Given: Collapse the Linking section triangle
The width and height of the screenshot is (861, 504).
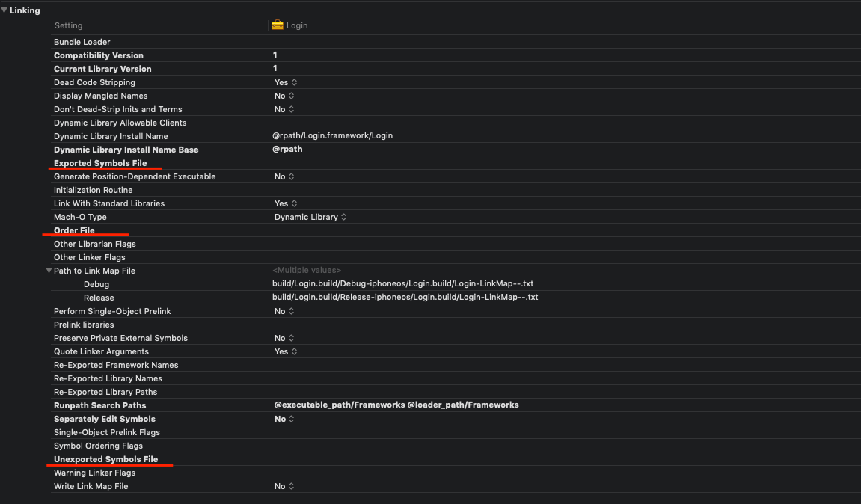Looking at the screenshot, I should 4,10.
